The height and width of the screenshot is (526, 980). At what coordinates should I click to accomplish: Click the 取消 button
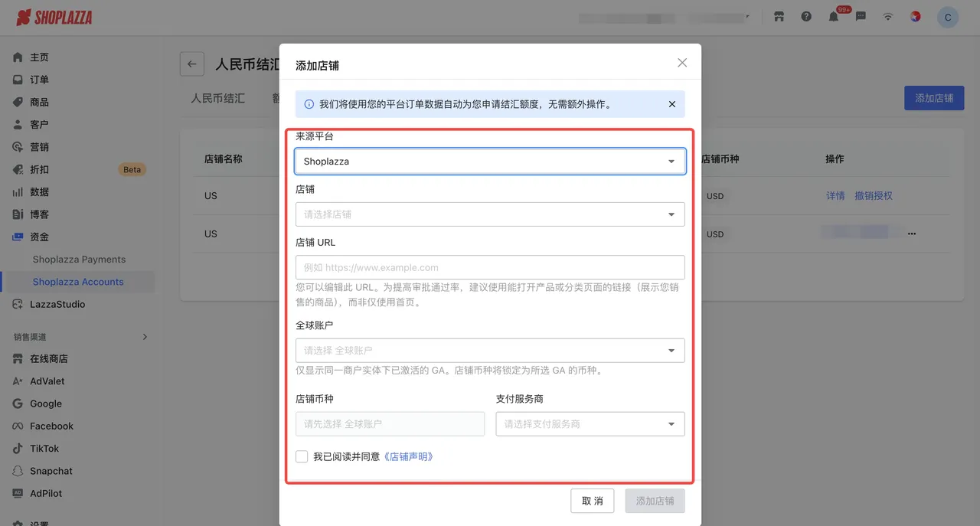pyautogui.click(x=593, y=501)
